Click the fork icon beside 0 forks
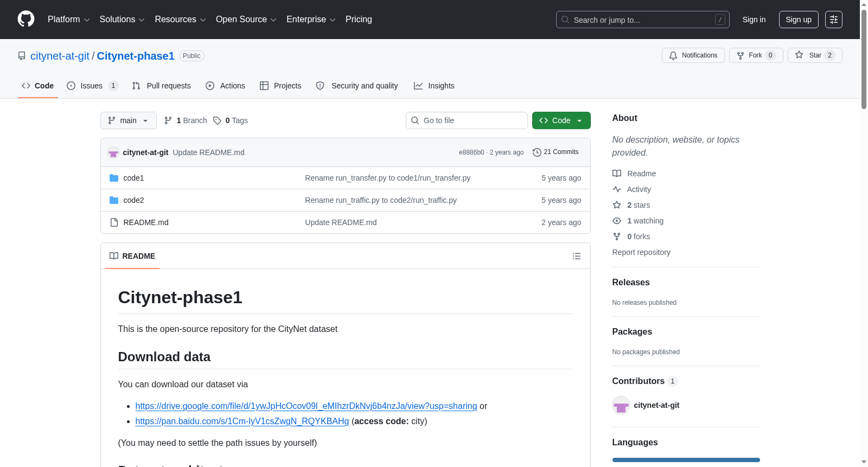Screen dimensions: 868x467 [617, 236]
